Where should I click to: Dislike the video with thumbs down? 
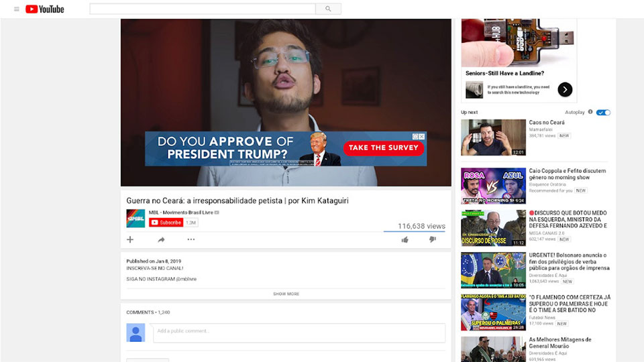pyautogui.click(x=433, y=239)
